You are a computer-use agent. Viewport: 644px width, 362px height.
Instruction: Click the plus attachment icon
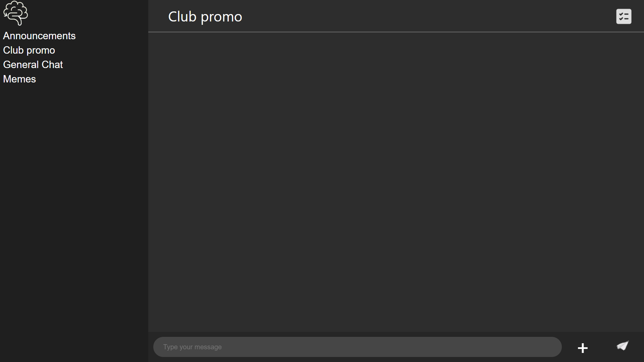click(583, 348)
